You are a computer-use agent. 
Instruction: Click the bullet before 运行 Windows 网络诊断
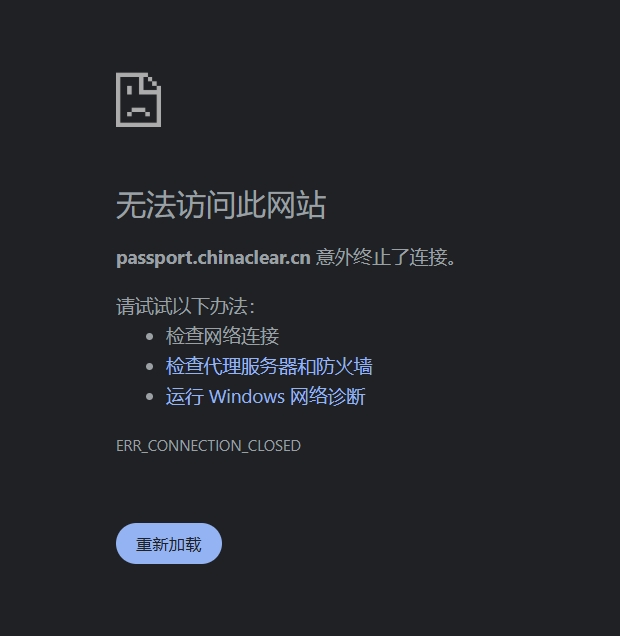(149, 396)
